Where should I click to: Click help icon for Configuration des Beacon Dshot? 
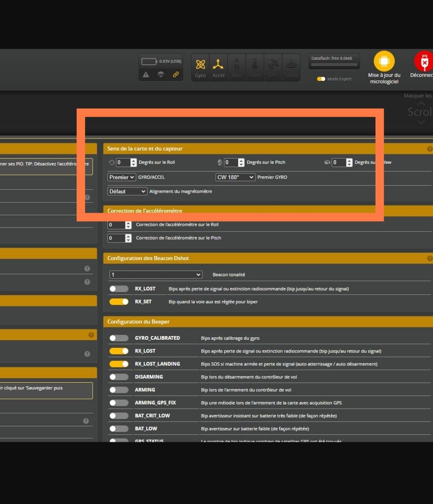click(430, 258)
